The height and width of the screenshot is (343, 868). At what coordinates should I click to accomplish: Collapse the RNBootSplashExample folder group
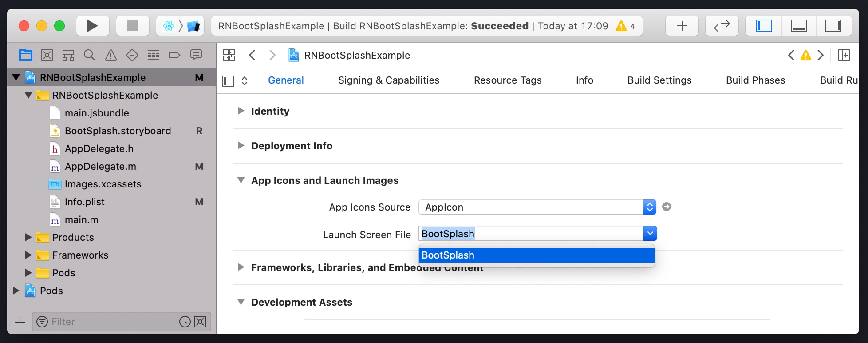(x=28, y=95)
